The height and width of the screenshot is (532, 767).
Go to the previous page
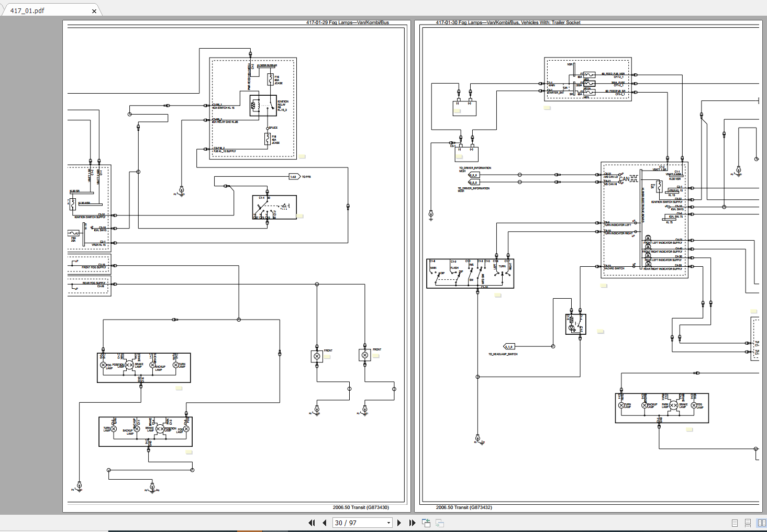pos(325,523)
